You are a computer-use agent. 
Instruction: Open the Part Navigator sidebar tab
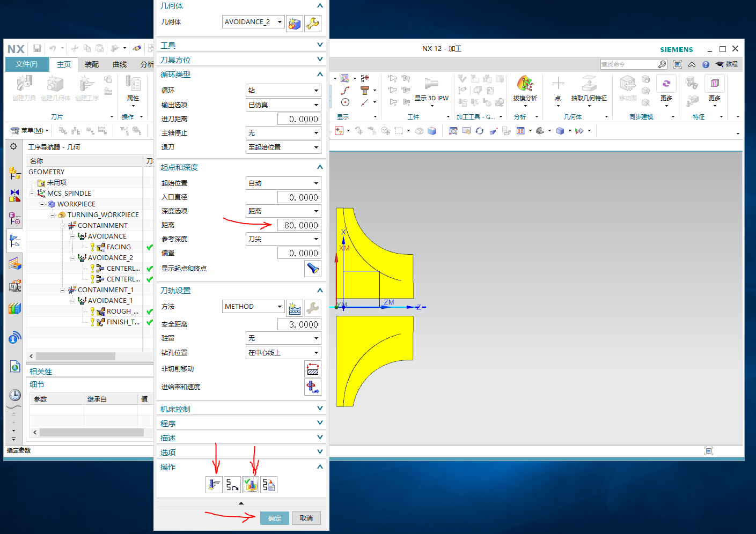pos(14,218)
